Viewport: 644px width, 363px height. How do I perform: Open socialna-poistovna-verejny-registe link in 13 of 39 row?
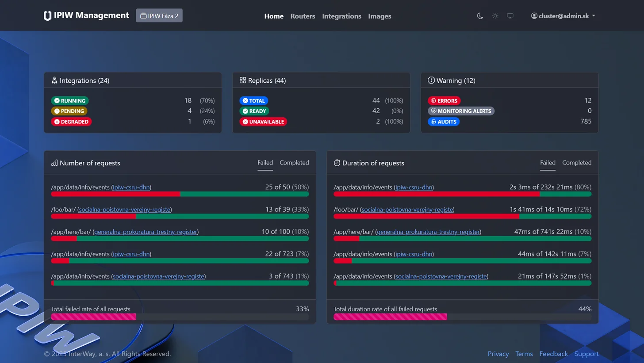coord(125,210)
